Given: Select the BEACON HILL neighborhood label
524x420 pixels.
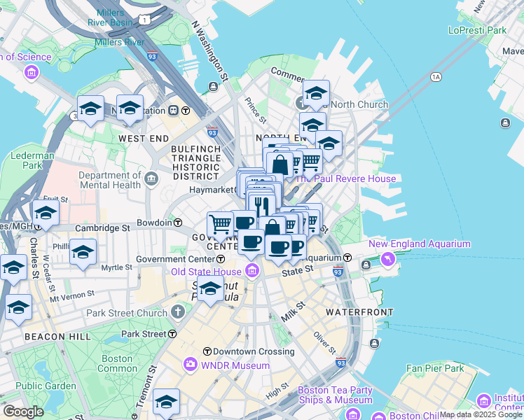Looking at the screenshot, I should coord(58,337).
